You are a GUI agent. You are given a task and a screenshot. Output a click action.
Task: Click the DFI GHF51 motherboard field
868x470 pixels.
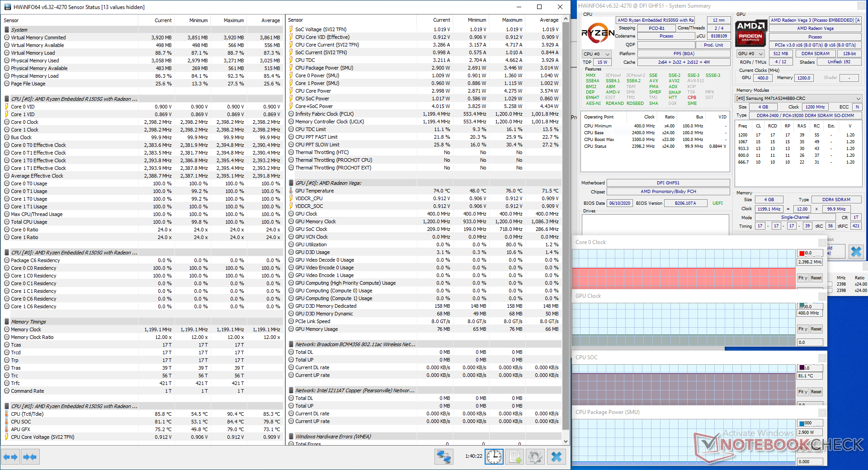[668, 183]
